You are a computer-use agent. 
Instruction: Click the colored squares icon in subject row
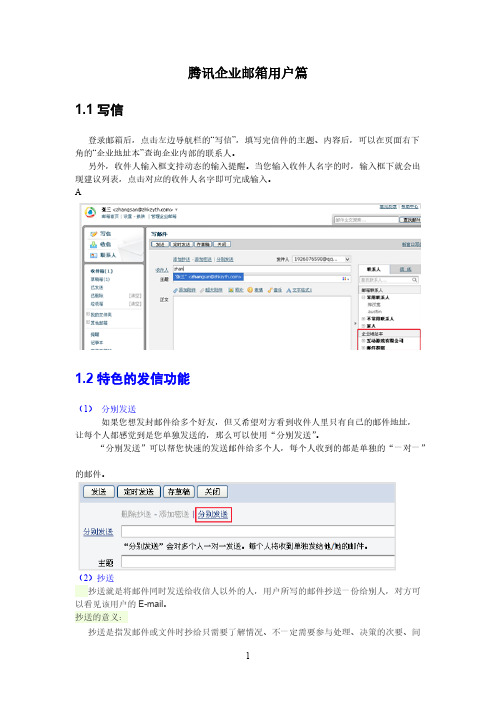pos(345,278)
